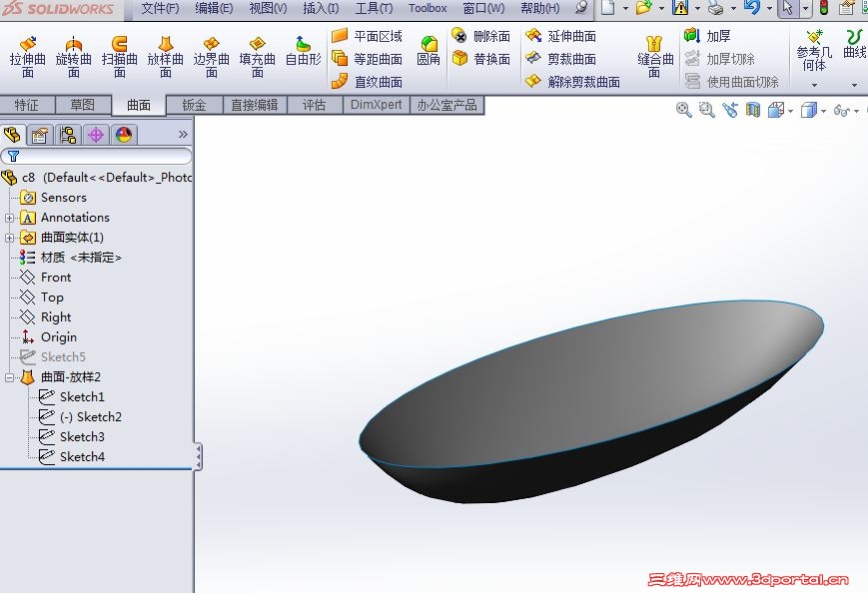Screen dimensions: 868x593
Task: Open the DisplayManager color ball tab
Action: [124, 135]
